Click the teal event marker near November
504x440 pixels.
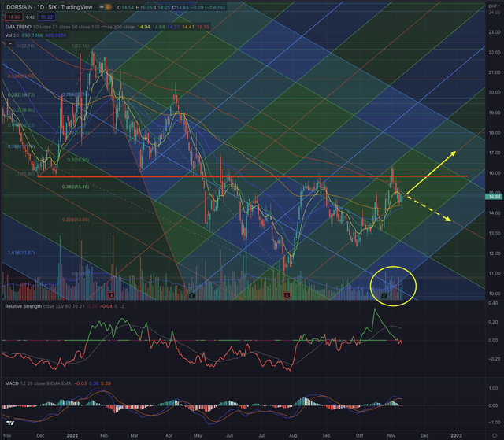click(x=384, y=295)
